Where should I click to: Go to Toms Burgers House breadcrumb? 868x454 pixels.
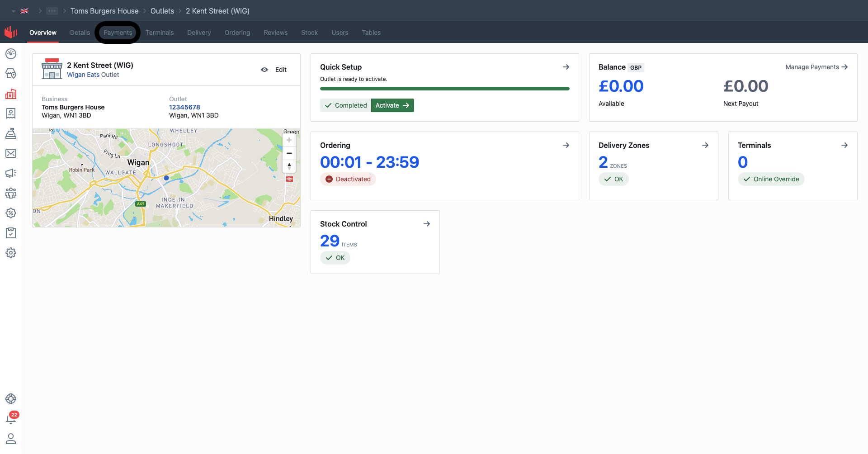click(104, 11)
